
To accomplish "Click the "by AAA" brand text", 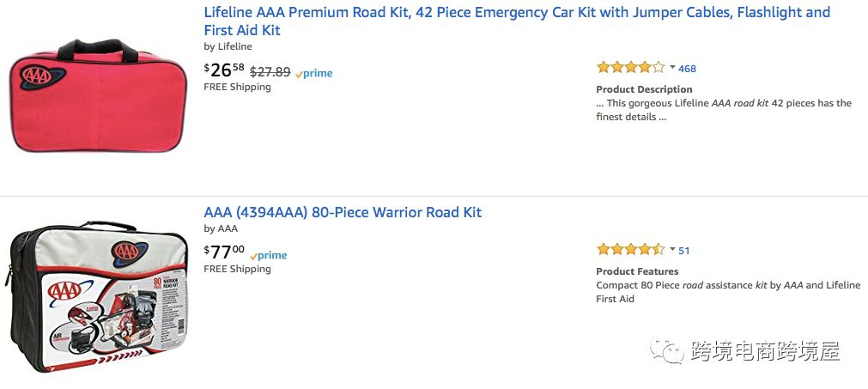I will point(221,228).
